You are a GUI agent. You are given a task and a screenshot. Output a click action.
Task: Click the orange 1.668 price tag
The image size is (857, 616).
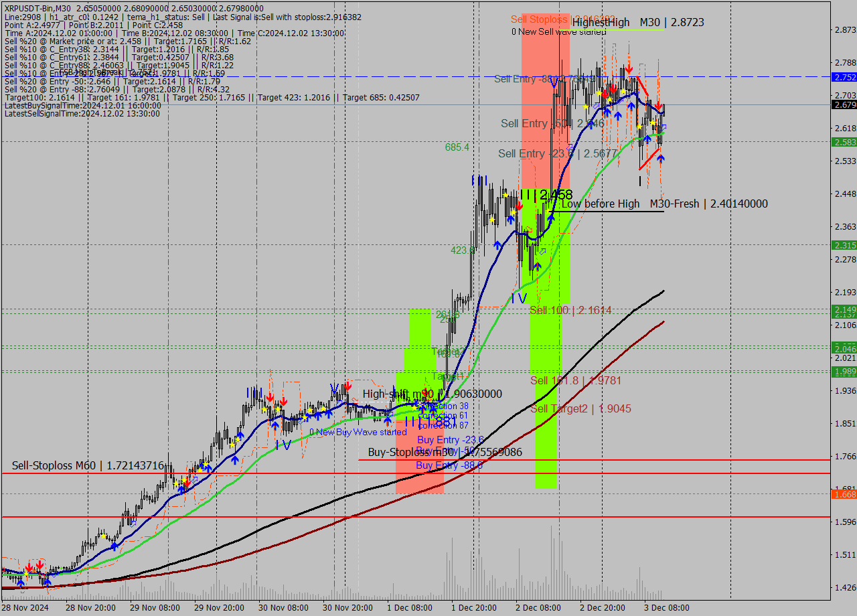pyautogui.click(x=844, y=494)
